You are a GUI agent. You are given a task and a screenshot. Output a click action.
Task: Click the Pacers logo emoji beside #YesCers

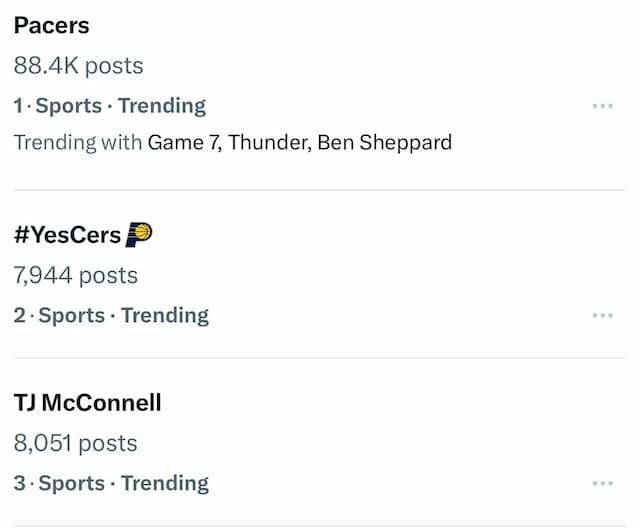tap(139, 234)
